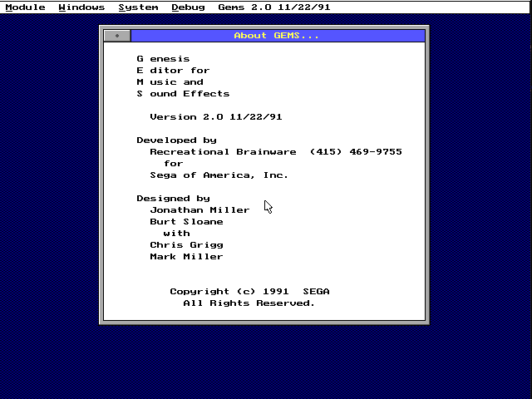Open the Windows menu
The image size is (532, 399).
[x=81, y=7]
